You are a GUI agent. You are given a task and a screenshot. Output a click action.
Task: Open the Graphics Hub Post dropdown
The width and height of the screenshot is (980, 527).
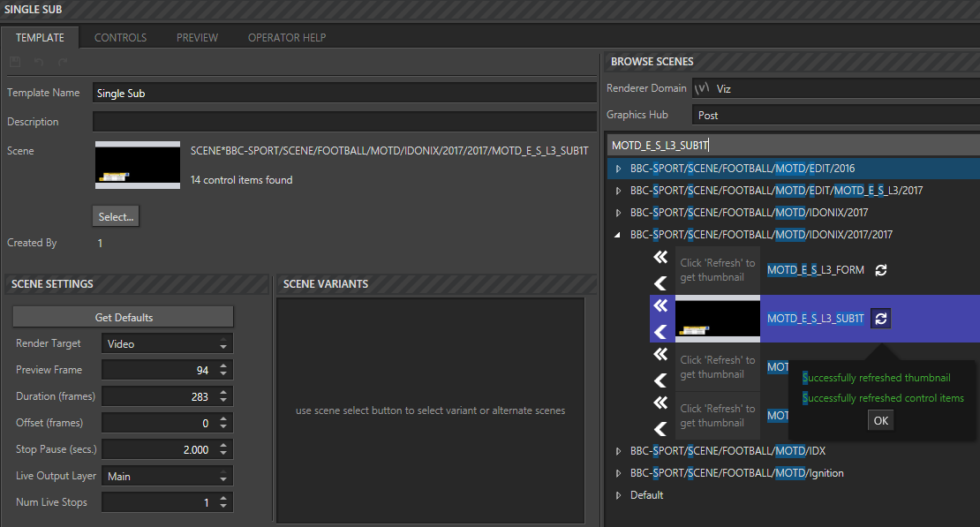(835, 115)
